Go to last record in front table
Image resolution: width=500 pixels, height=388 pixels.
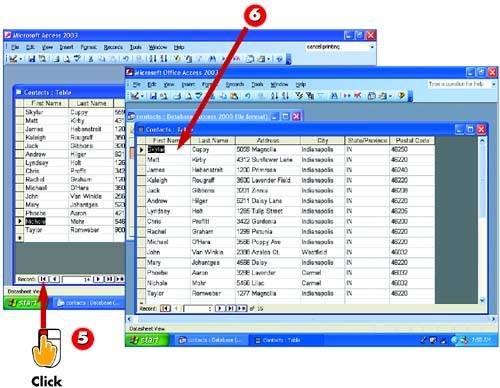(x=230, y=308)
